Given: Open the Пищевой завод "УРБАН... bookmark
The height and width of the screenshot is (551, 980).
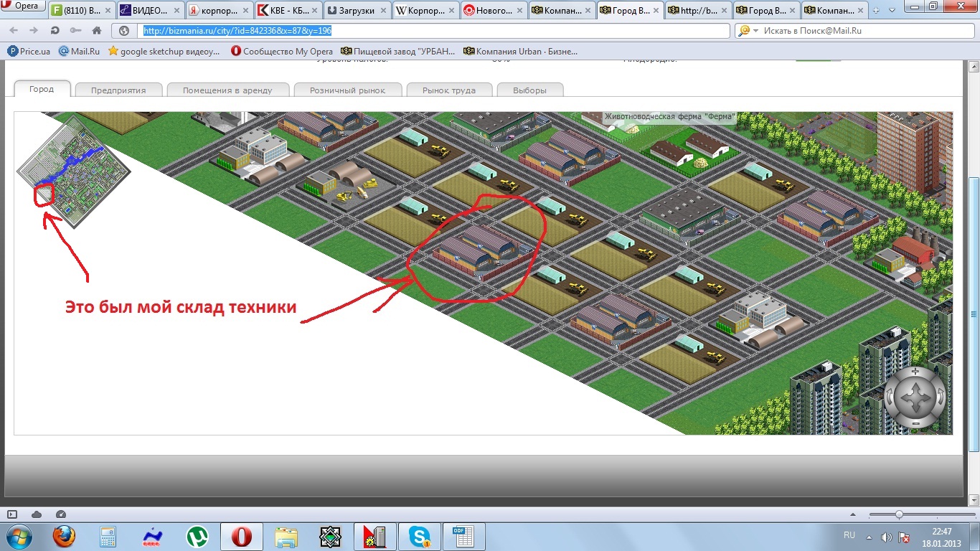Looking at the screenshot, I should tap(398, 51).
